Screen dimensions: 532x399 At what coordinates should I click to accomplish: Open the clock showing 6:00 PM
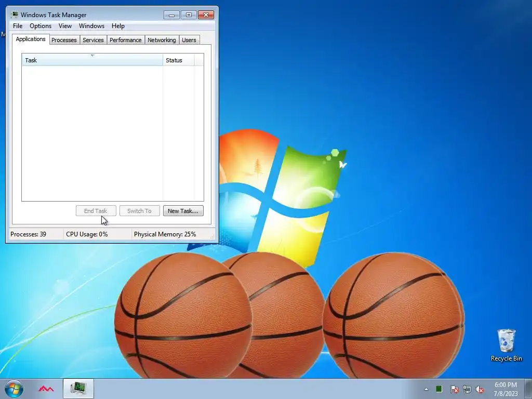click(x=506, y=389)
